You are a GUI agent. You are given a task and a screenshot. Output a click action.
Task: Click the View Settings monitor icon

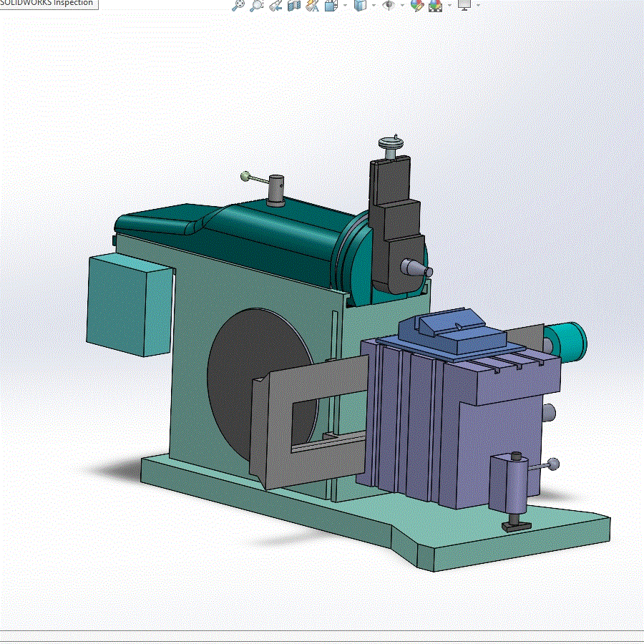[x=464, y=5]
